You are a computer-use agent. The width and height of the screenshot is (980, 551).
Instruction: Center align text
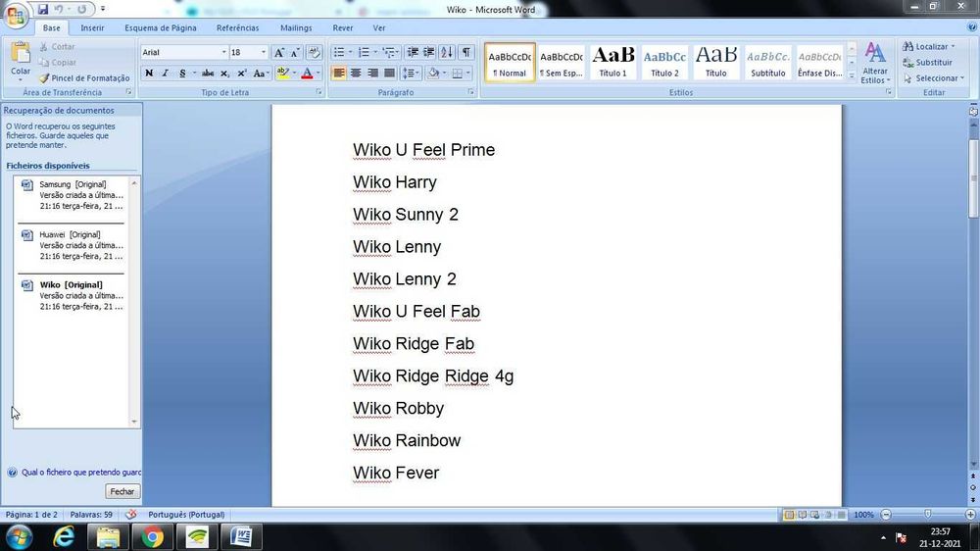tap(356, 74)
